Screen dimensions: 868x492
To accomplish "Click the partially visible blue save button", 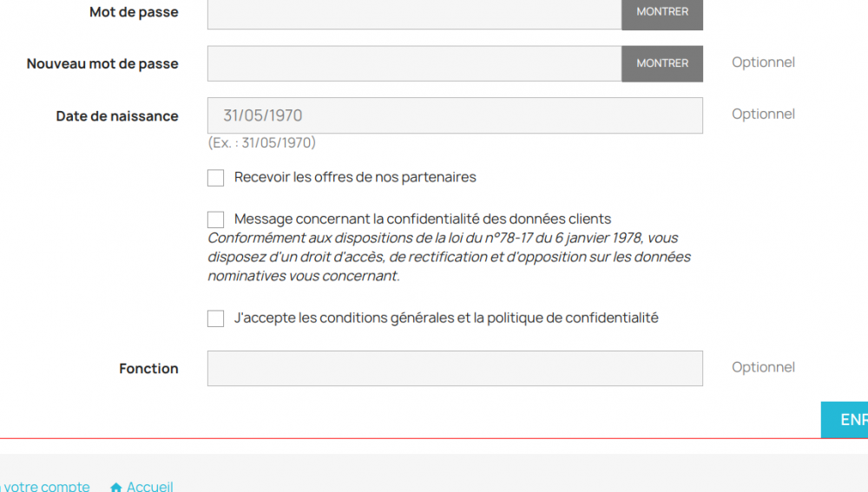I will (845, 420).
